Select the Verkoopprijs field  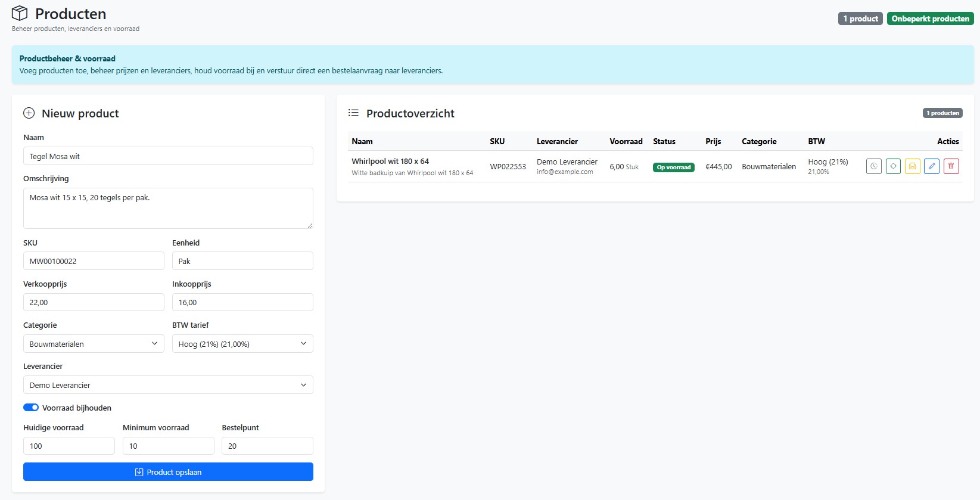pos(94,302)
